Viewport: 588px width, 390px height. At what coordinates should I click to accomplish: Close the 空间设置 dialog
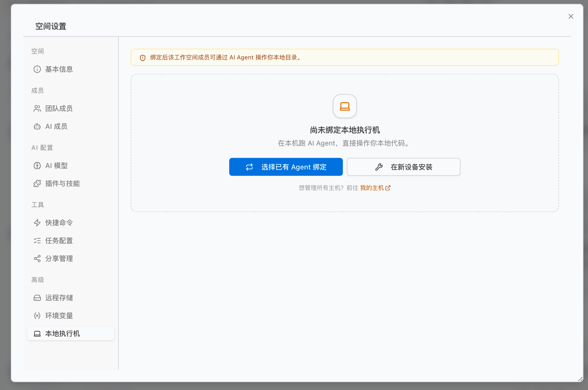[x=571, y=16]
